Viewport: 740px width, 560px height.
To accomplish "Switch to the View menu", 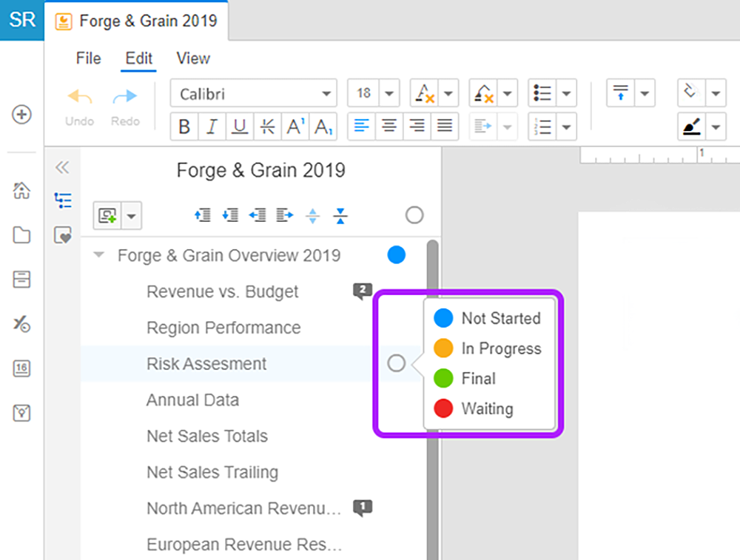I will point(192,58).
